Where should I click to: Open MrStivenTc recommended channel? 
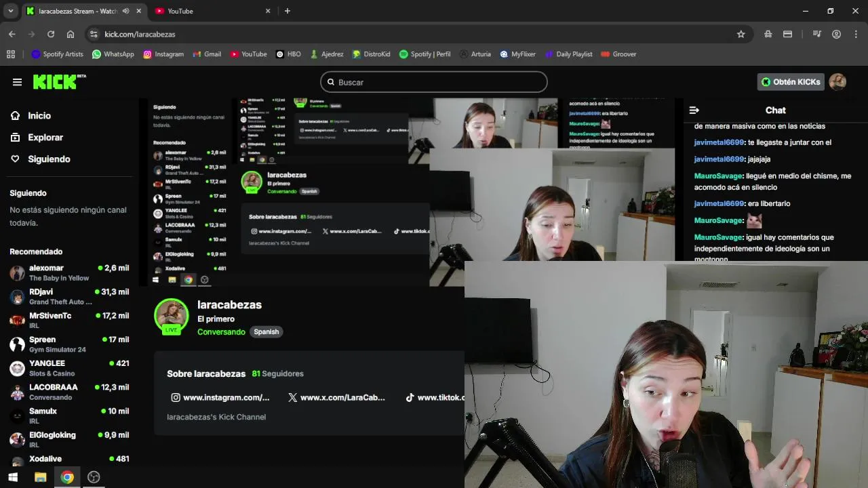click(x=69, y=321)
